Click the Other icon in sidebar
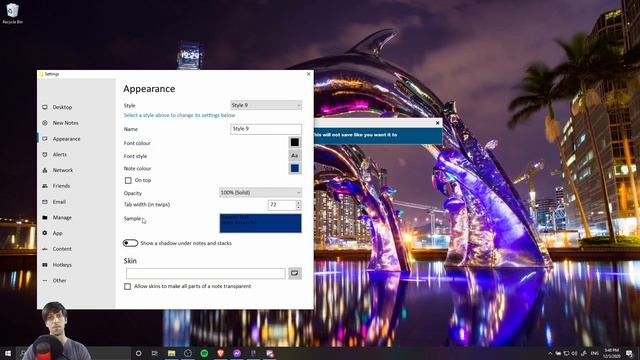This screenshot has height=360, width=640. [45, 281]
